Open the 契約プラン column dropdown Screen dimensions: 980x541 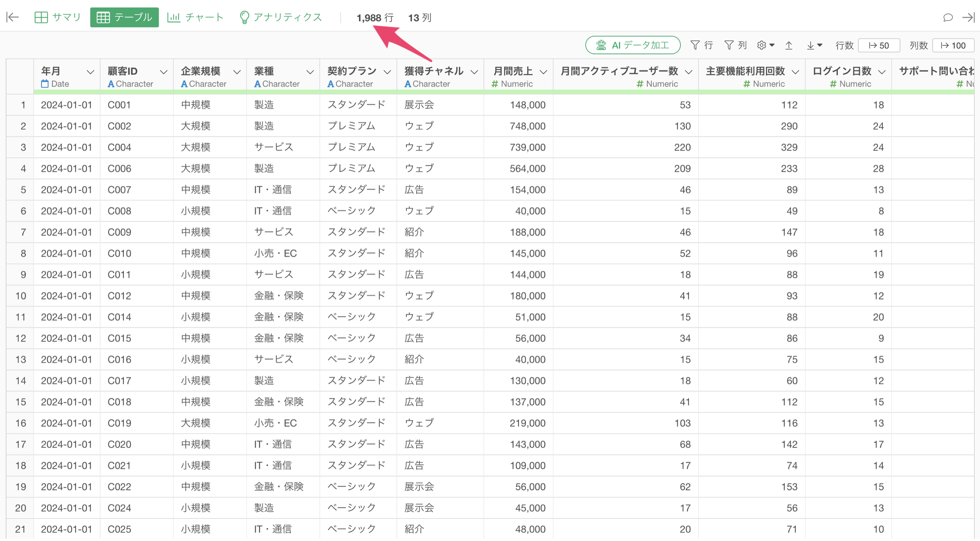click(x=387, y=72)
